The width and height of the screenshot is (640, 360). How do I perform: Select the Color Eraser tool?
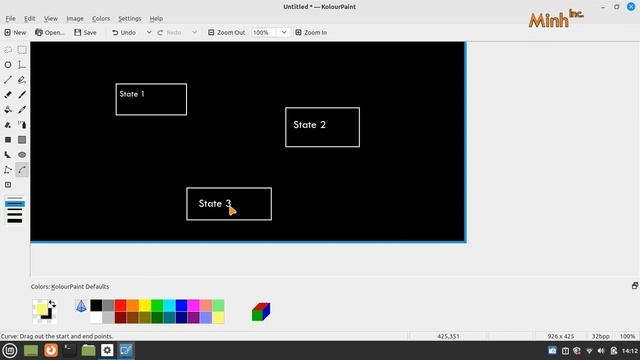[x=8, y=125]
